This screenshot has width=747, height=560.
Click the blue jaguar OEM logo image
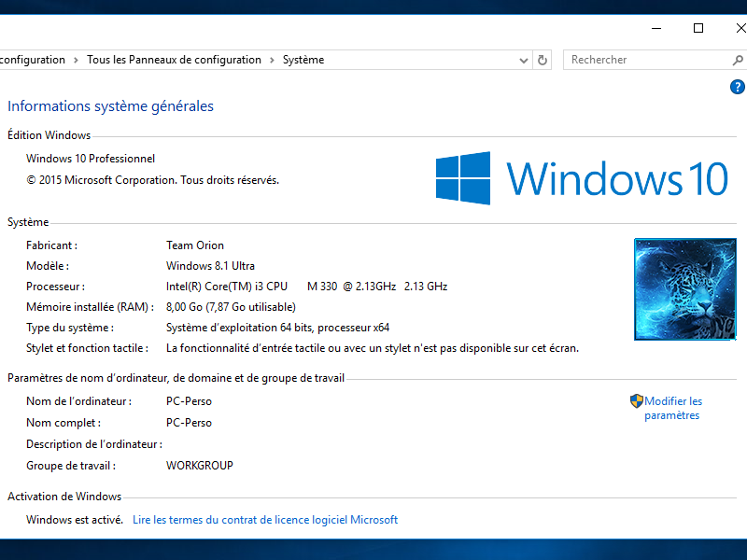pyautogui.click(x=685, y=289)
